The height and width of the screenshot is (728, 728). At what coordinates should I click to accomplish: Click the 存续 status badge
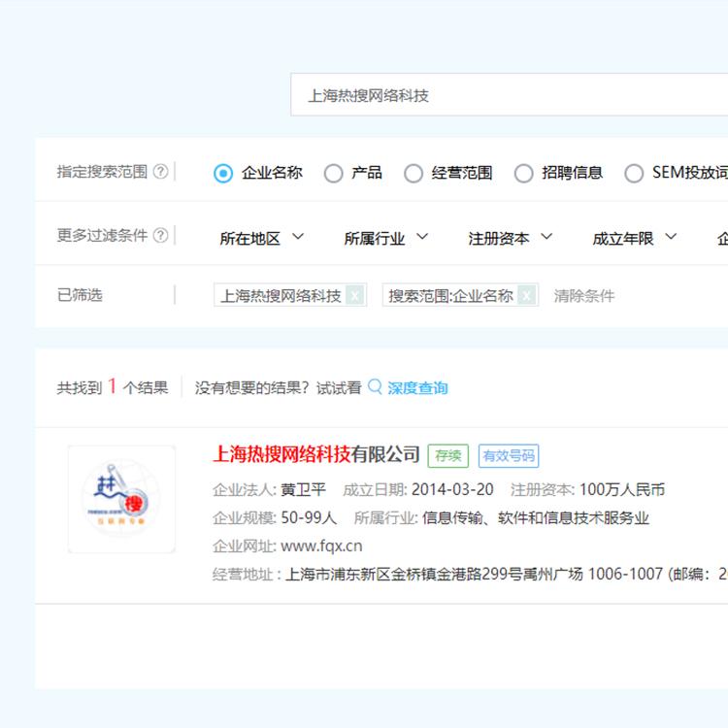coord(448,455)
